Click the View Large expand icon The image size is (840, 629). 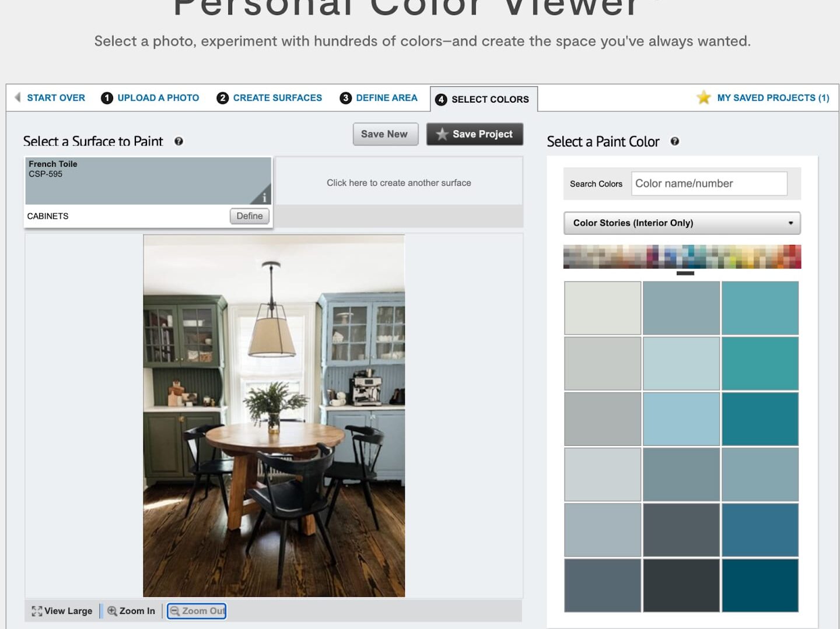(37, 611)
